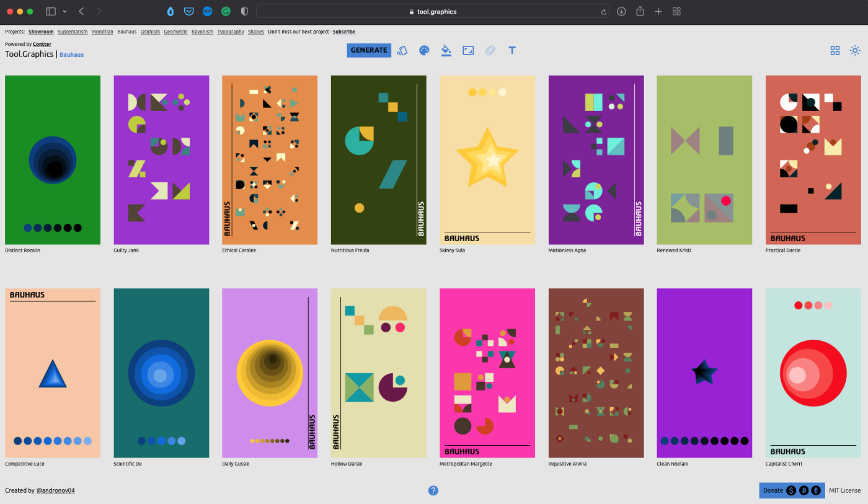Expand the Safari sidebar dropdown arrow
The image size is (868, 504).
click(64, 12)
